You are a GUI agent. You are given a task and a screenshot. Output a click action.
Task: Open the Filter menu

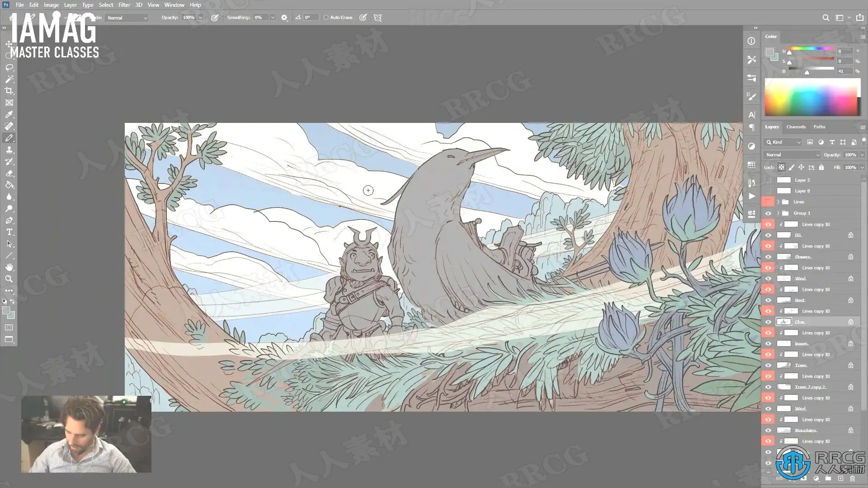[124, 5]
